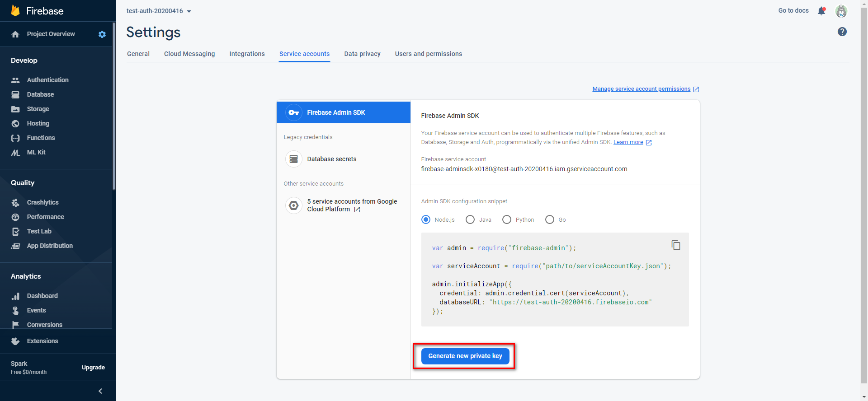Click the help question mark icon
The width and height of the screenshot is (868, 401).
tap(842, 32)
